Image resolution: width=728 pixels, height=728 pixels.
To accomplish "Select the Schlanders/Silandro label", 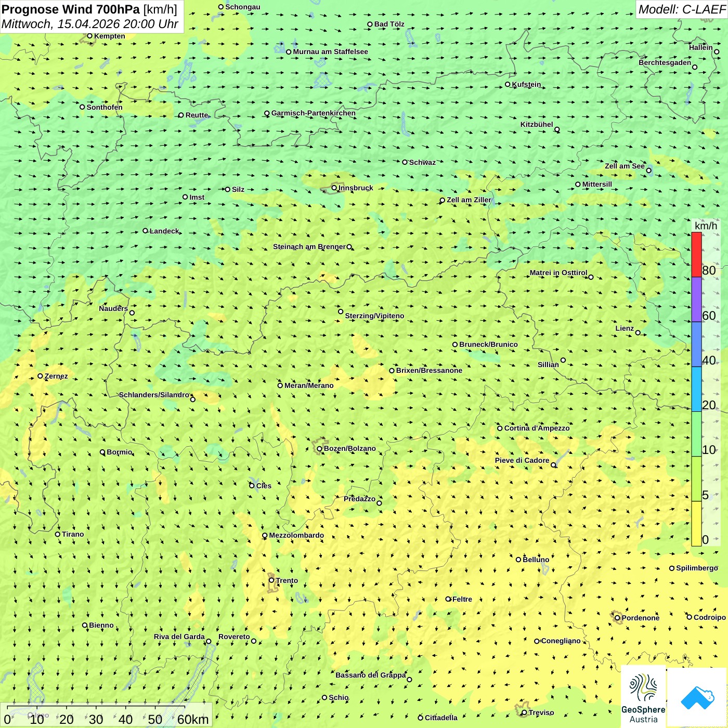I will click(154, 395).
